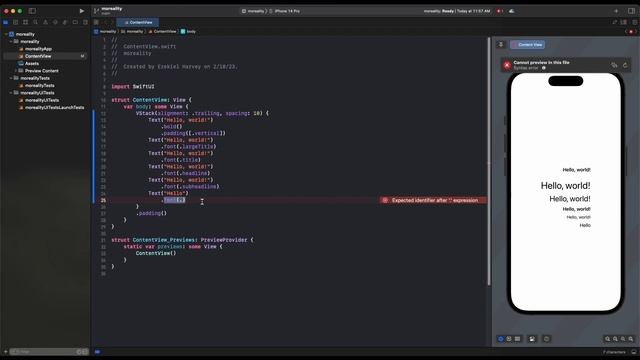Go back in editor history

click(x=106, y=22)
